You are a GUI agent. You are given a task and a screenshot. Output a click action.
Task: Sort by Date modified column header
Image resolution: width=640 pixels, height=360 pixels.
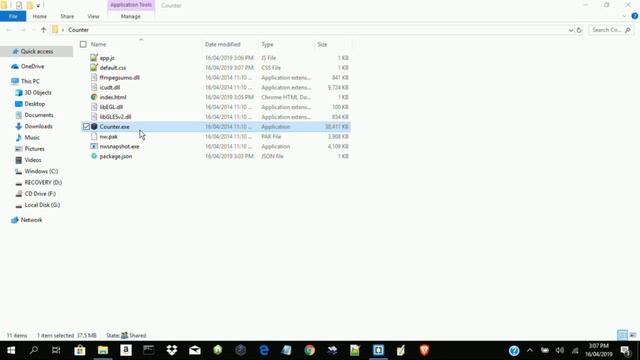(x=223, y=44)
